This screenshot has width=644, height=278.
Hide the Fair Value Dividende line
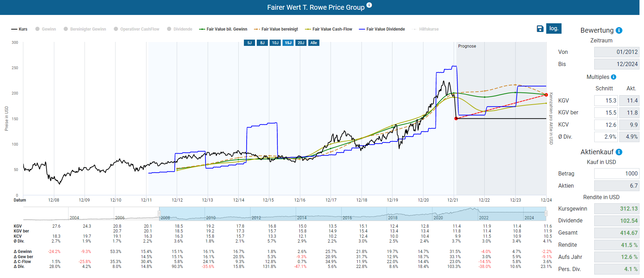[x=382, y=29]
